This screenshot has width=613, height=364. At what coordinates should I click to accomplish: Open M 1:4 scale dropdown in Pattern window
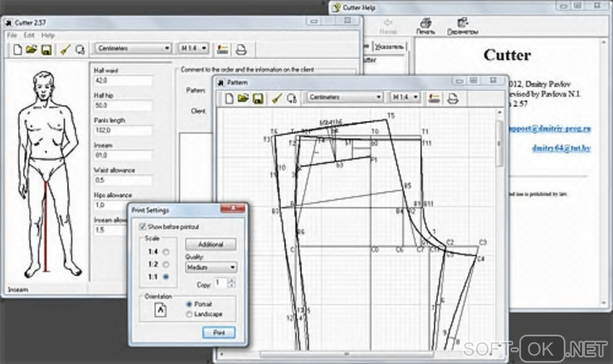(405, 97)
